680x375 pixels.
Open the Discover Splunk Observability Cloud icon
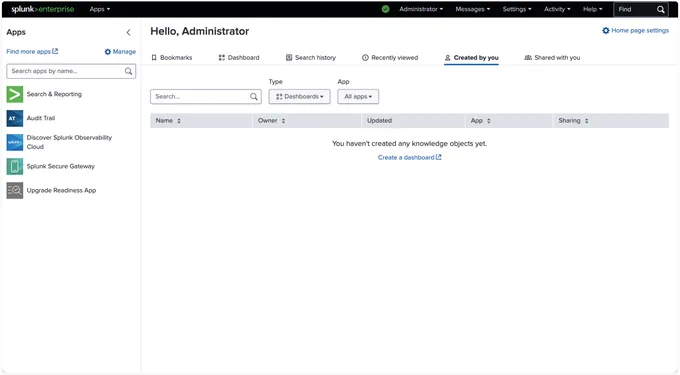(15, 142)
